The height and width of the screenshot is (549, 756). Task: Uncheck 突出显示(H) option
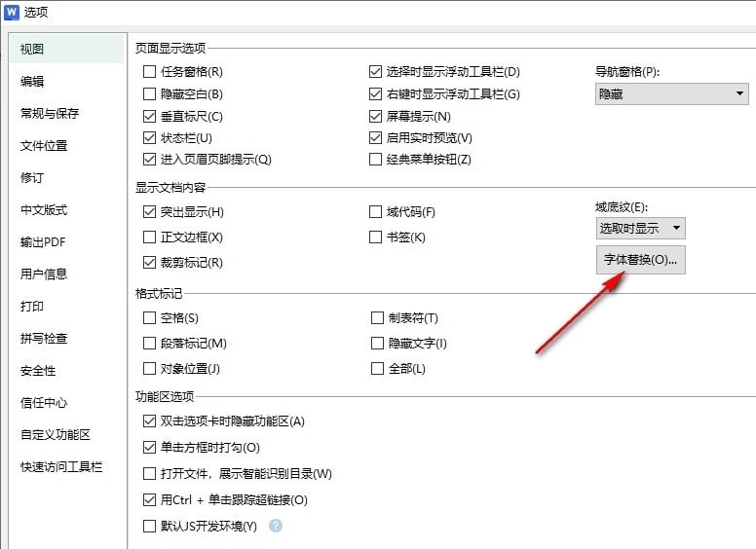(149, 212)
